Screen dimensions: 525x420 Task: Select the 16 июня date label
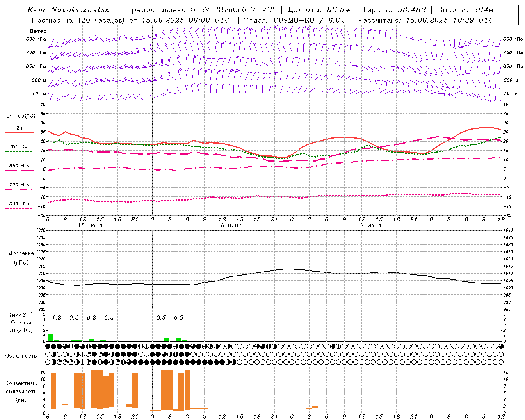(x=229, y=226)
